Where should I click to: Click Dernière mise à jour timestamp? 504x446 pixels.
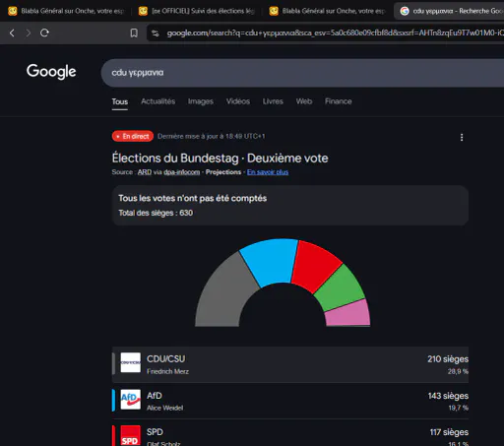click(212, 136)
